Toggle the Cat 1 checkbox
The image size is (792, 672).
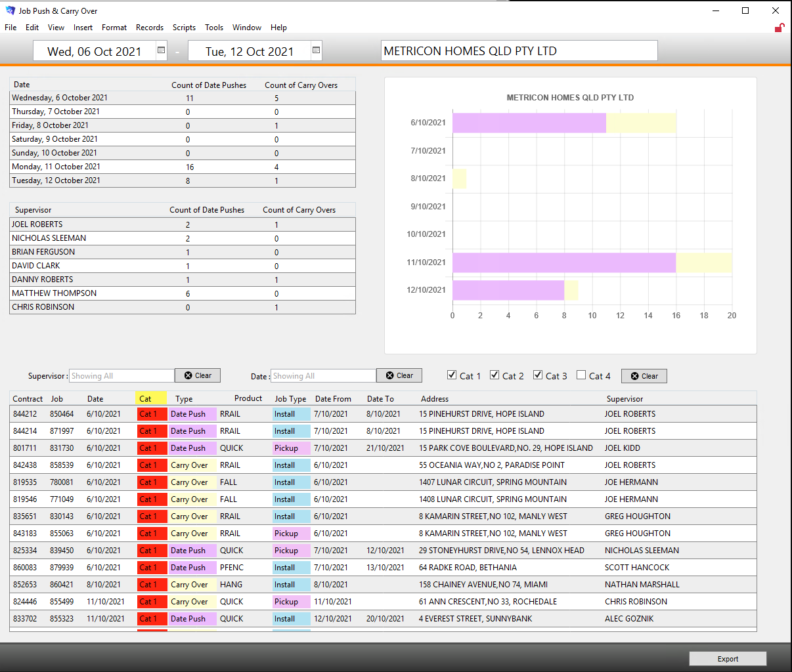tap(452, 375)
